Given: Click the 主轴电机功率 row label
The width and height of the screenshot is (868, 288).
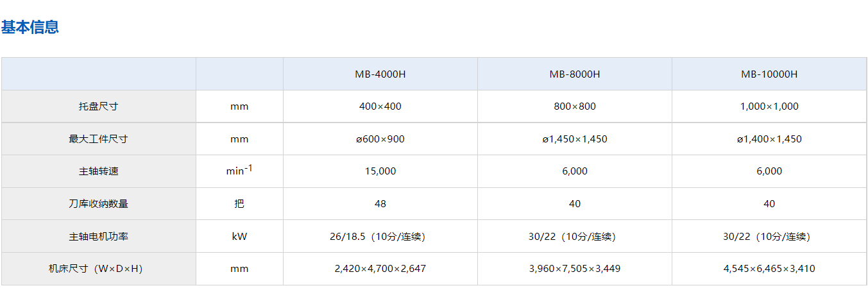Looking at the screenshot, I should pos(98,237).
